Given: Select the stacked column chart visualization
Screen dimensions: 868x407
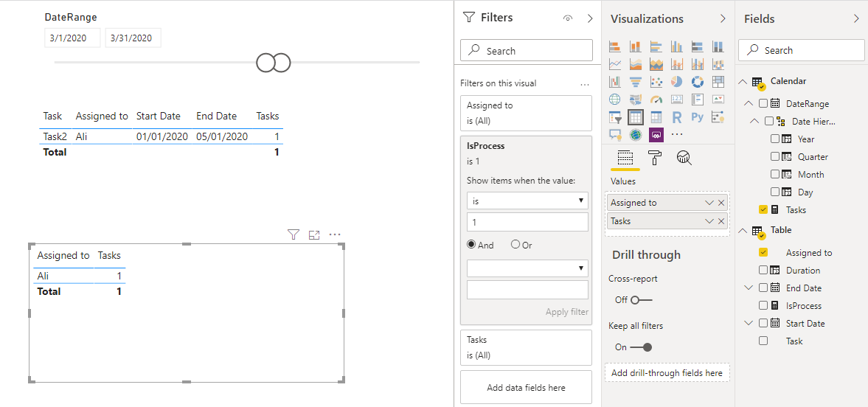Looking at the screenshot, I should click(636, 46).
